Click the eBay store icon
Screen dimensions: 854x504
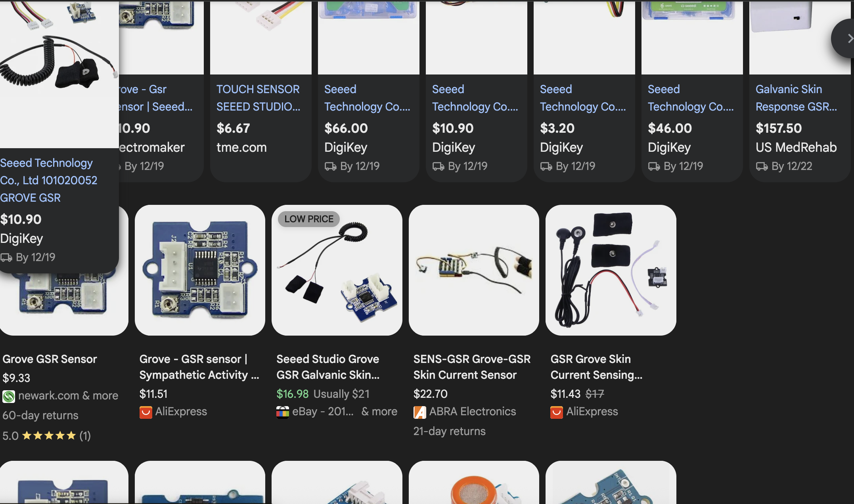pos(283,412)
